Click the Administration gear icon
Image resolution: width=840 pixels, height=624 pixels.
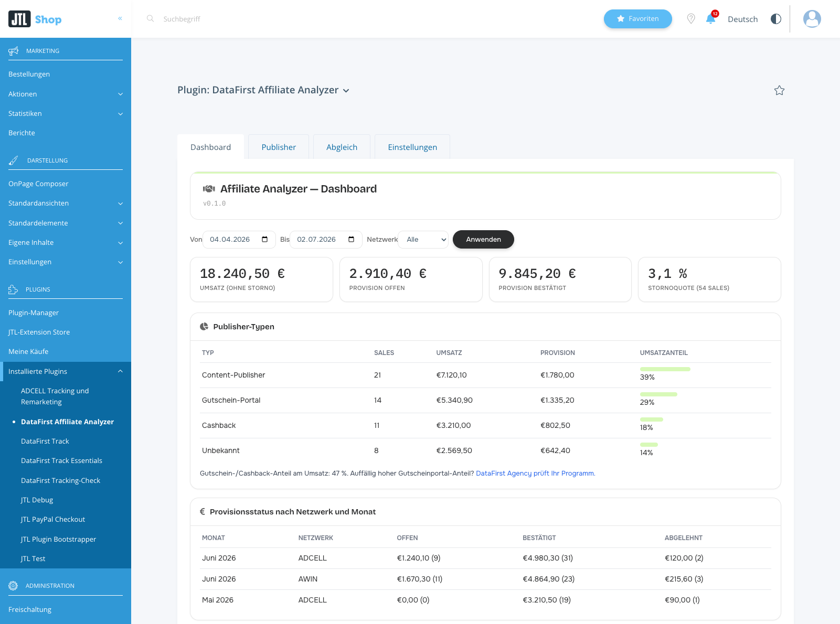pyautogui.click(x=13, y=586)
